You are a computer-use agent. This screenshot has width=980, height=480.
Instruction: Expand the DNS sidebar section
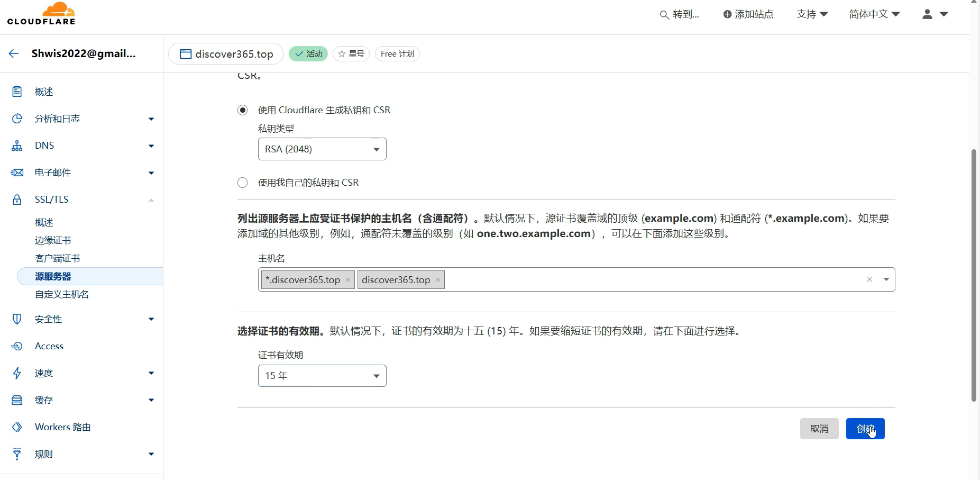coord(151,146)
